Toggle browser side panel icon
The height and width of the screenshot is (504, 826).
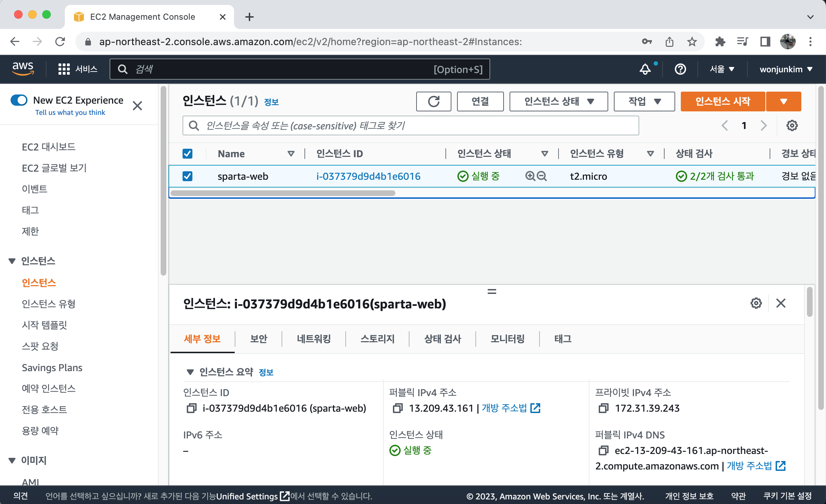pyautogui.click(x=765, y=42)
